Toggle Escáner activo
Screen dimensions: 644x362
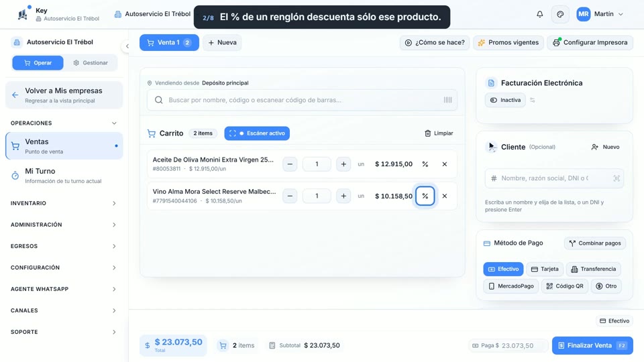click(257, 133)
